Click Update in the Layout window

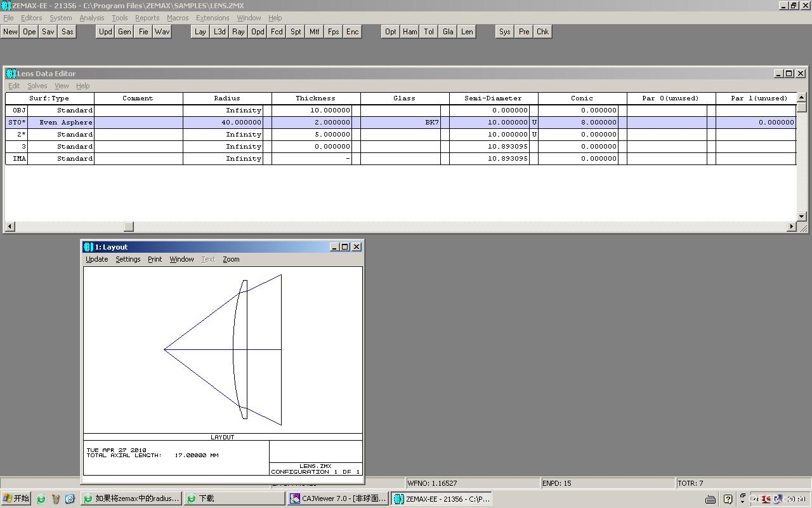[97, 259]
